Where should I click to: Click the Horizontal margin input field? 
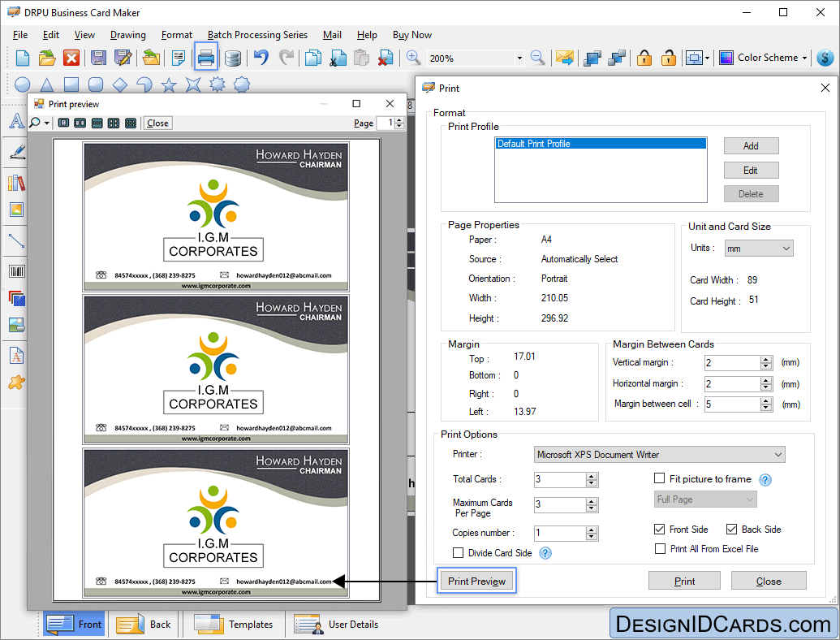click(732, 384)
